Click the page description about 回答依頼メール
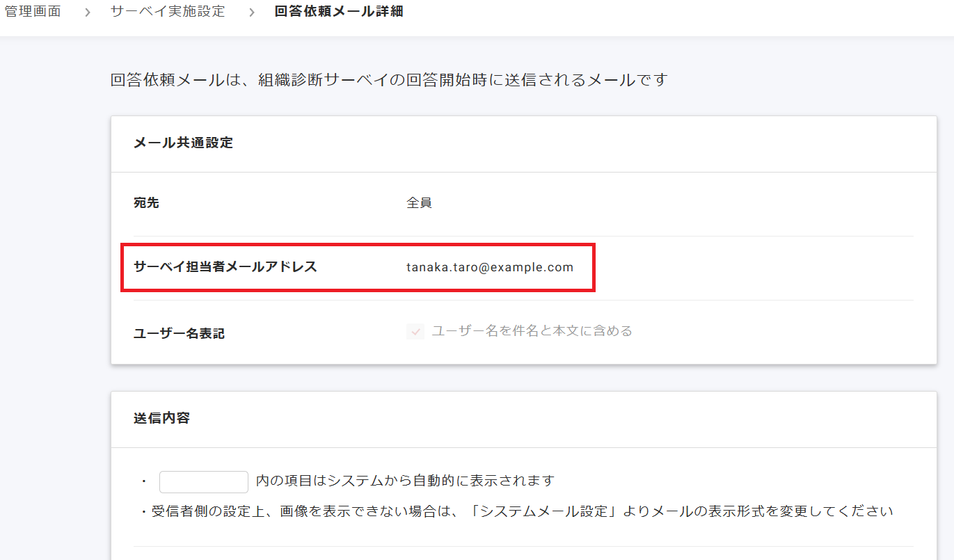The width and height of the screenshot is (954, 560). coord(388,79)
